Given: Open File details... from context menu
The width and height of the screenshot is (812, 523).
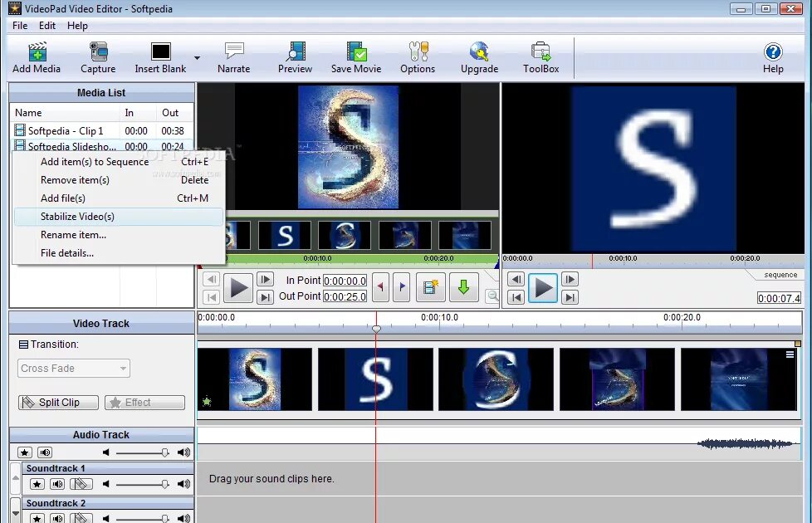Looking at the screenshot, I should [x=119, y=252].
